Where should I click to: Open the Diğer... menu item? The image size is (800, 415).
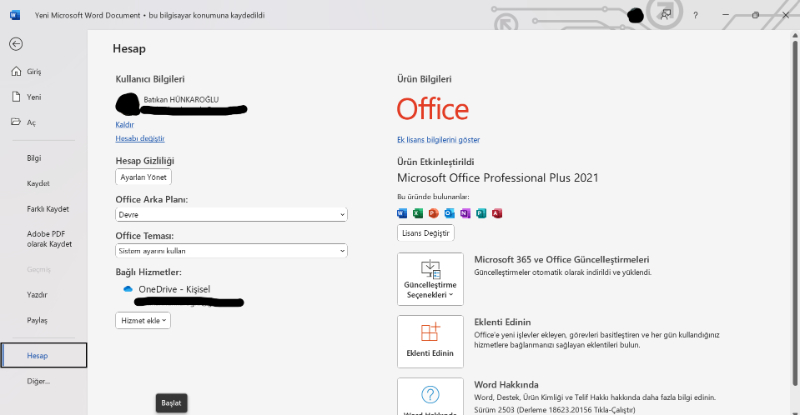[38, 381]
